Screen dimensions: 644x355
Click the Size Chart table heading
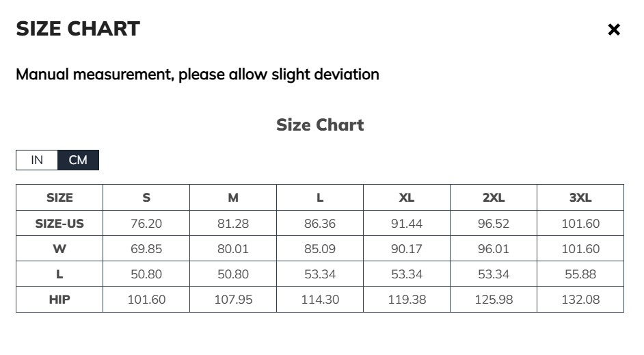320,124
